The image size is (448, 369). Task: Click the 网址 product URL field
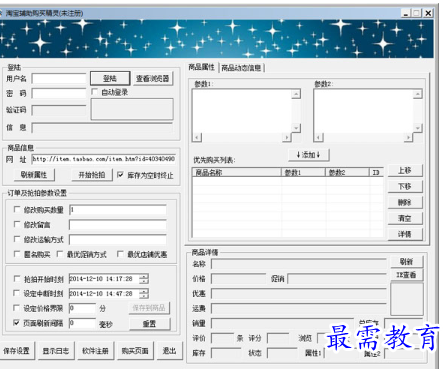(104, 159)
